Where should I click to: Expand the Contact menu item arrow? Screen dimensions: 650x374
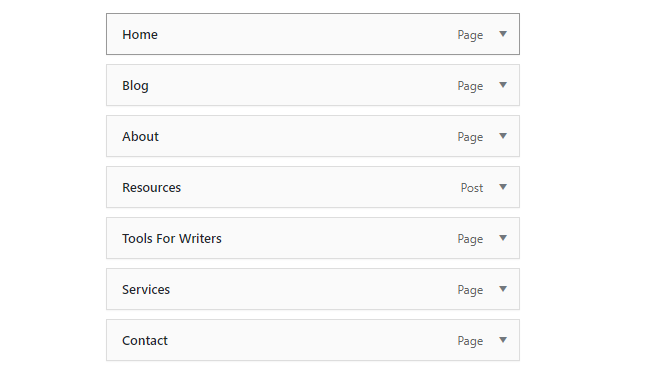point(503,340)
